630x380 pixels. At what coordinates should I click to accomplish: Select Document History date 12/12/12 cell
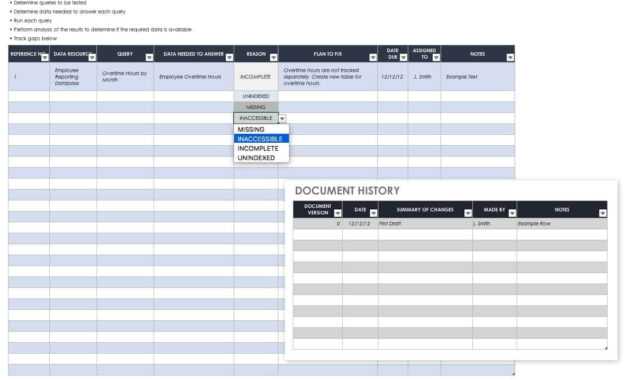360,223
